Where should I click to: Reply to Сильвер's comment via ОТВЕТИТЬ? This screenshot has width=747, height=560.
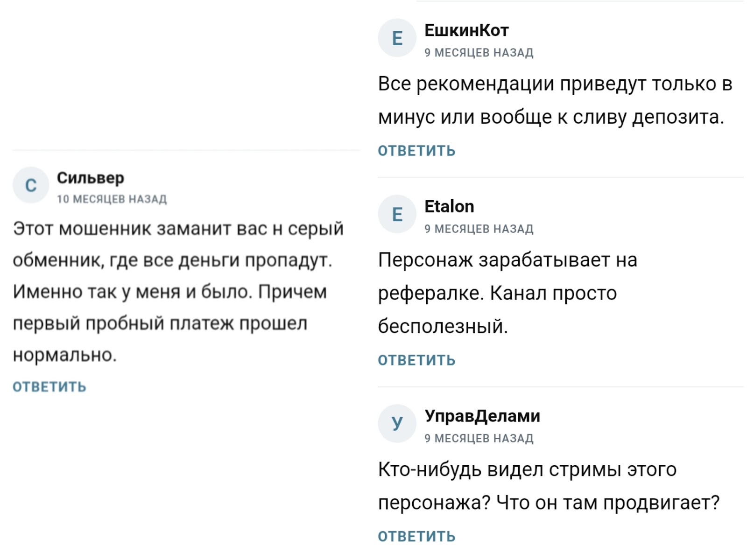pos(49,387)
